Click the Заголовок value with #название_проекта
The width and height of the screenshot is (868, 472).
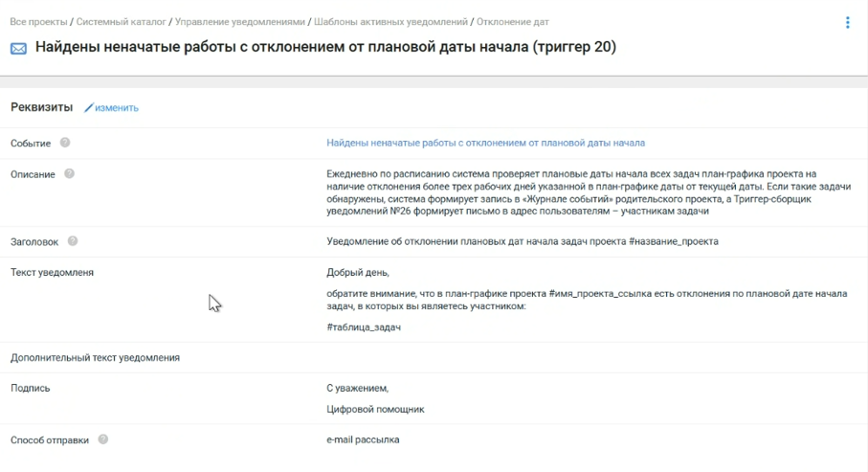point(522,241)
